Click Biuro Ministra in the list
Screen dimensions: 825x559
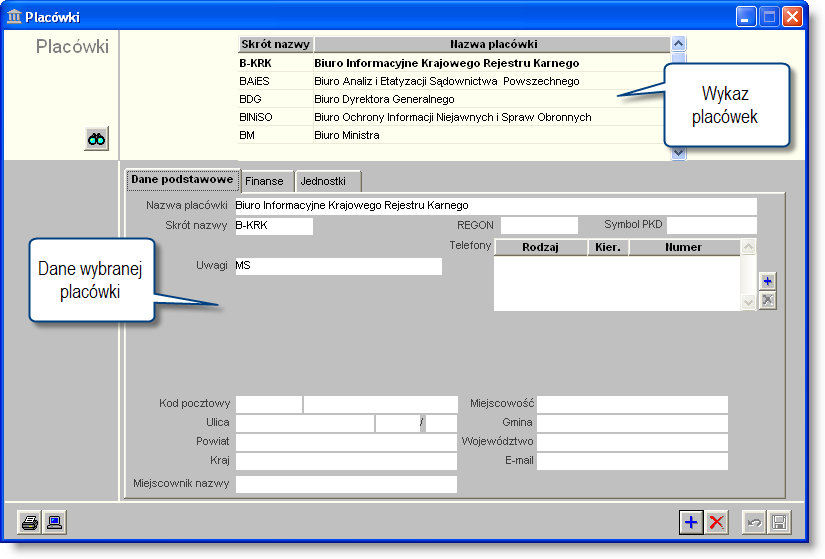pos(347,135)
